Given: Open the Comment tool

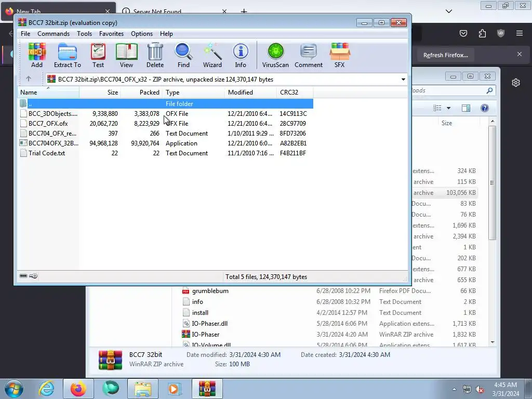Looking at the screenshot, I should tap(309, 55).
